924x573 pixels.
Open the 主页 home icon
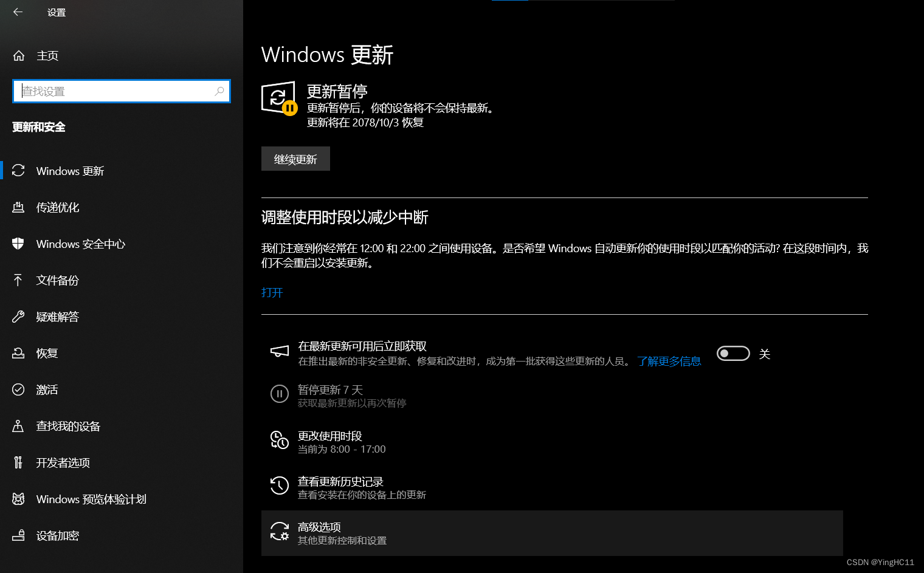click(19, 56)
